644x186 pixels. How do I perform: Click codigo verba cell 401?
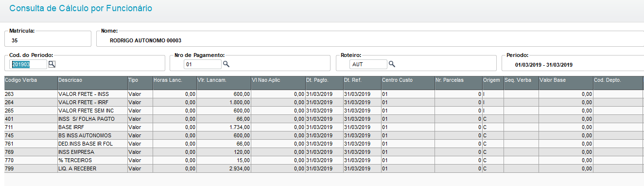click(31, 119)
